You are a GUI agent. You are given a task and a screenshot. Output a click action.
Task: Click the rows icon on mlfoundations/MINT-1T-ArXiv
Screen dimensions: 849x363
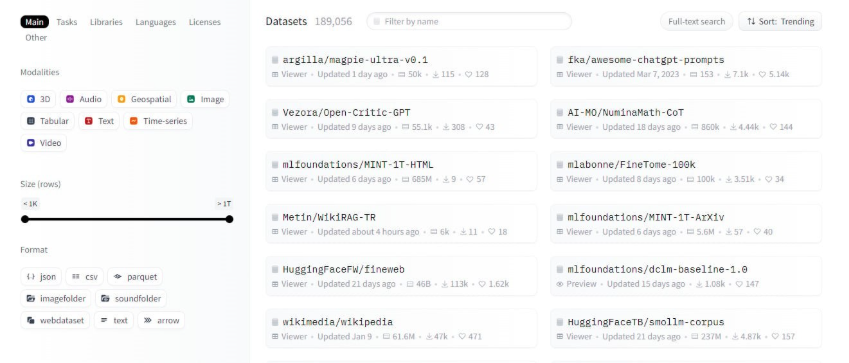pyautogui.click(x=690, y=232)
